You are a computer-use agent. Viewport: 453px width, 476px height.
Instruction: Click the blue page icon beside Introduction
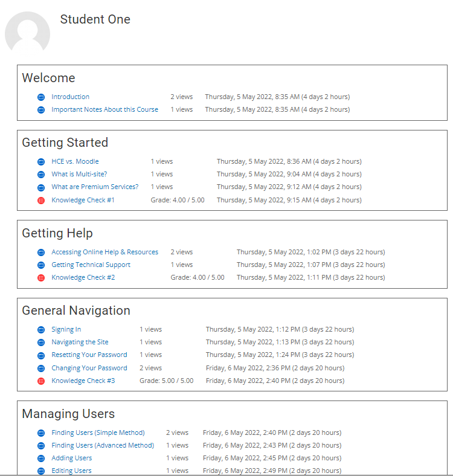pos(41,97)
